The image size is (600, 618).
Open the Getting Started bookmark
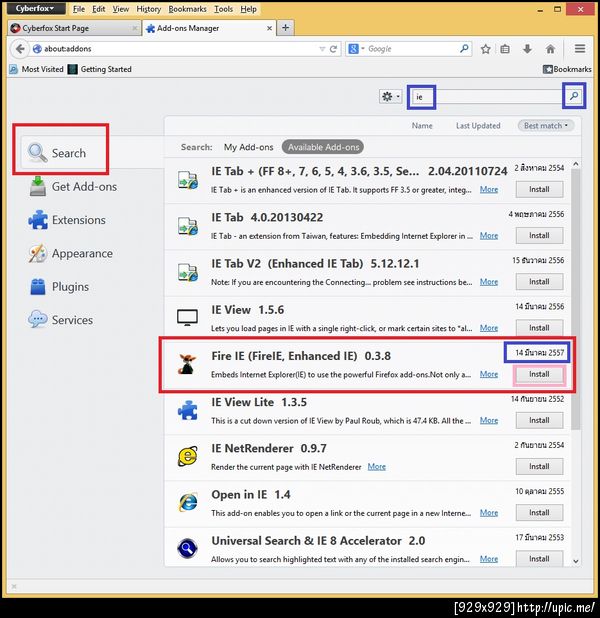[100, 69]
